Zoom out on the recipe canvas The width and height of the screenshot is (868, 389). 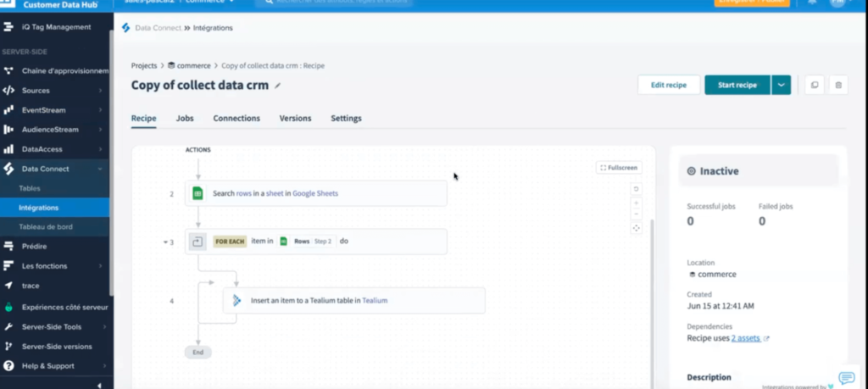pos(636,215)
